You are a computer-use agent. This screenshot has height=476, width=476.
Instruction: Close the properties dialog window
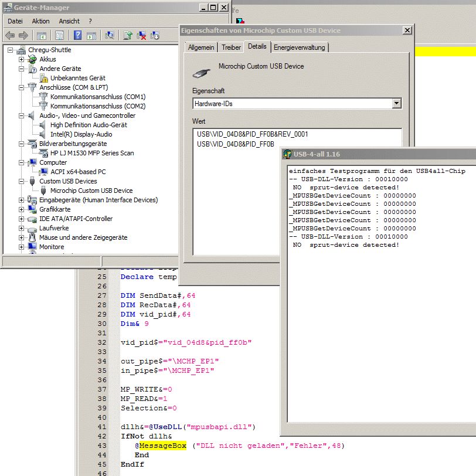click(407, 30)
